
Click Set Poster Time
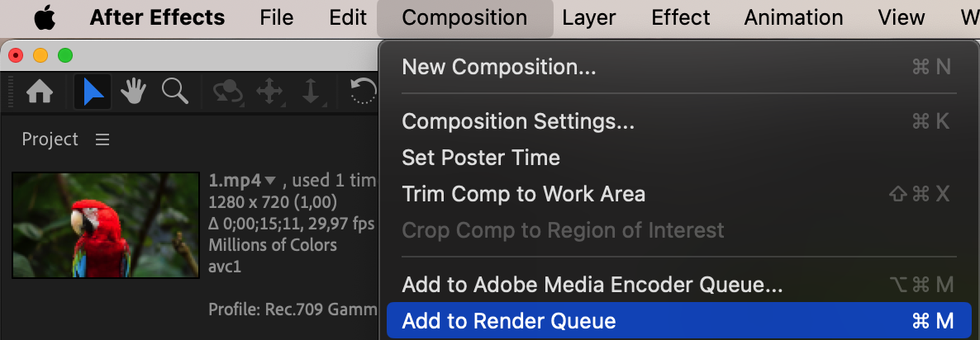pyautogui.click(x=480, y=158)
